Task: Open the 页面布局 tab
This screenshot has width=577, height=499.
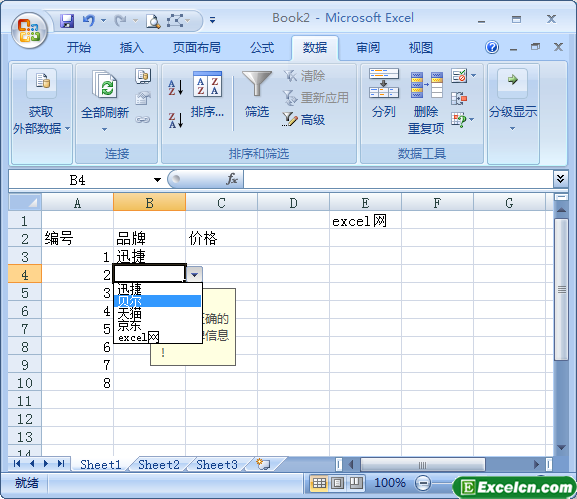Action: [x=197, y=47]
